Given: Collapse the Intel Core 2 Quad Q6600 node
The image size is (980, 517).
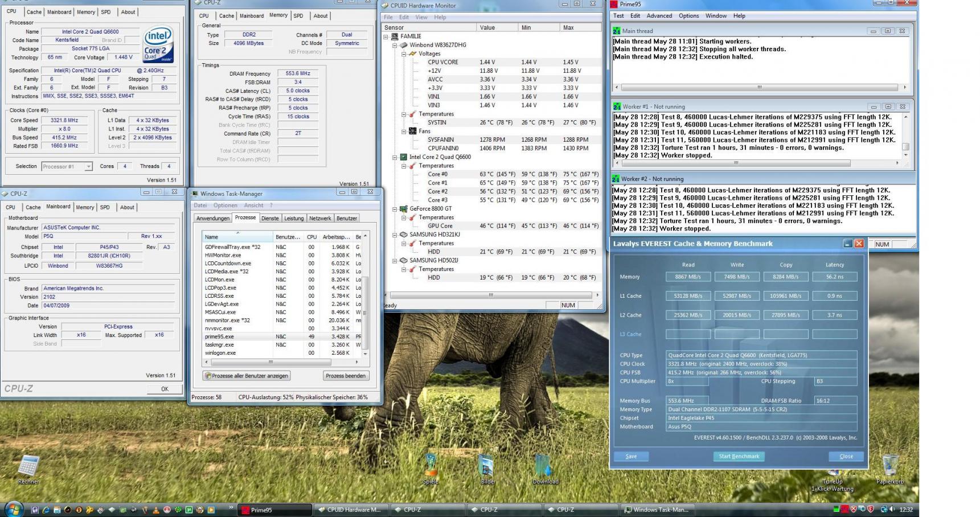Looking at the screenshot, I should coord(395,157).
